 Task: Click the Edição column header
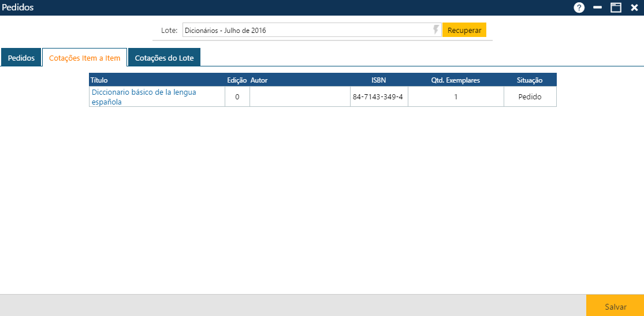[237, 80]
